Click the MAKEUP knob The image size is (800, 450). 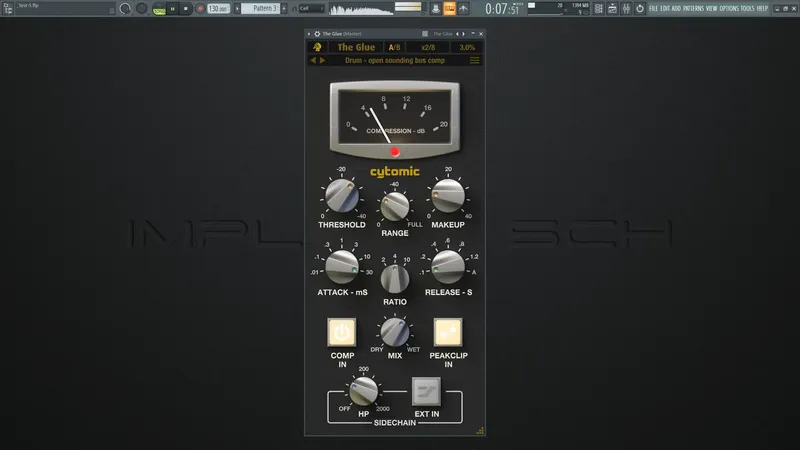point(448,196)
